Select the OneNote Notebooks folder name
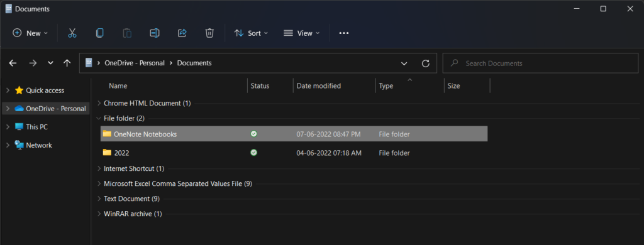Screen dimensions: 644x245 [145, 134]
